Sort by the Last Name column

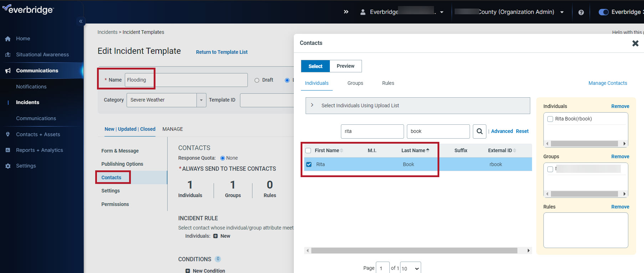pyautogui.click(x=415, y=150)
